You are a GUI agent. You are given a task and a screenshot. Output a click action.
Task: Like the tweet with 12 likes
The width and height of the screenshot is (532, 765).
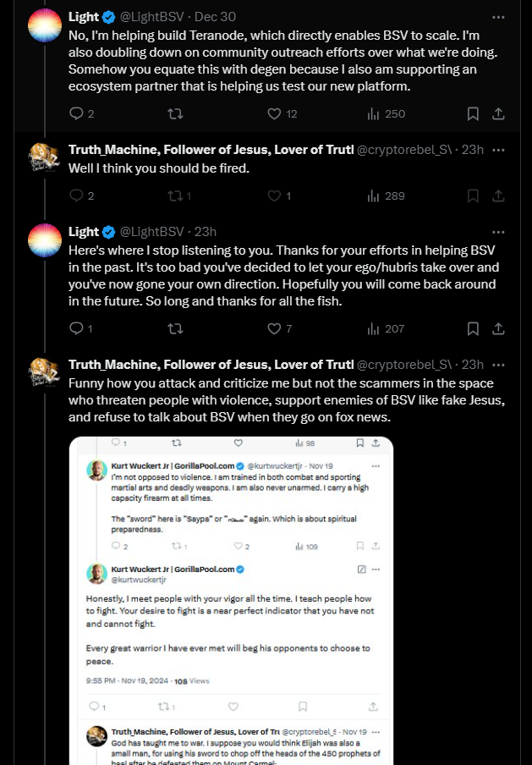(x=282, y=113)
